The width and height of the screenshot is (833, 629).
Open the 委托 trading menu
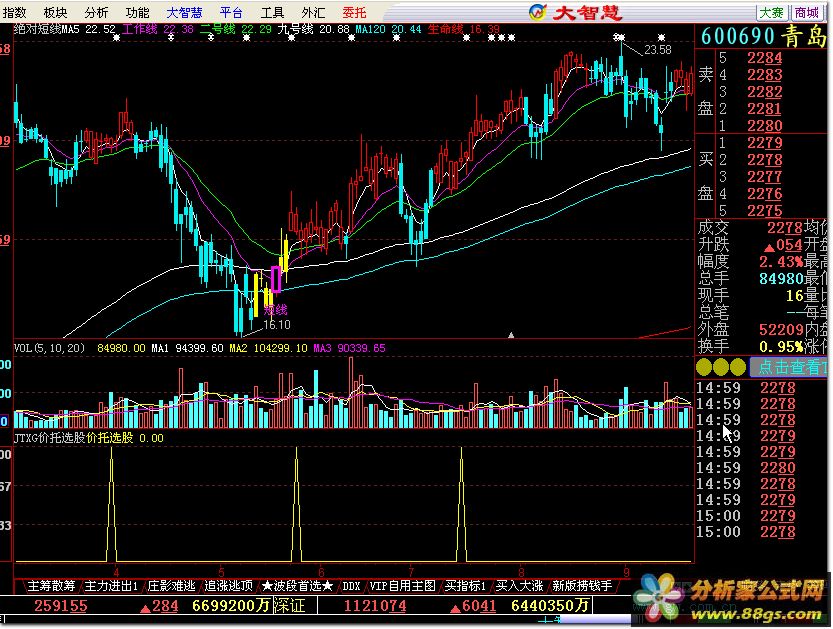[354, 12]
